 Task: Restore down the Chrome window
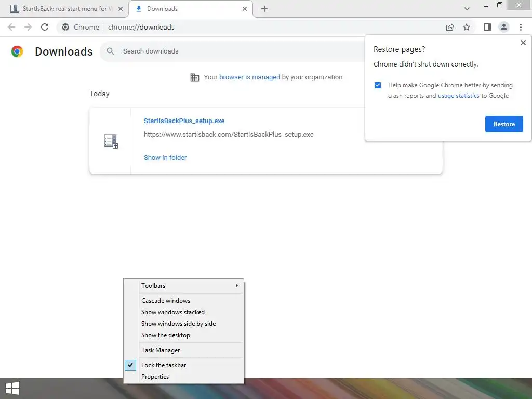point(499,5)
